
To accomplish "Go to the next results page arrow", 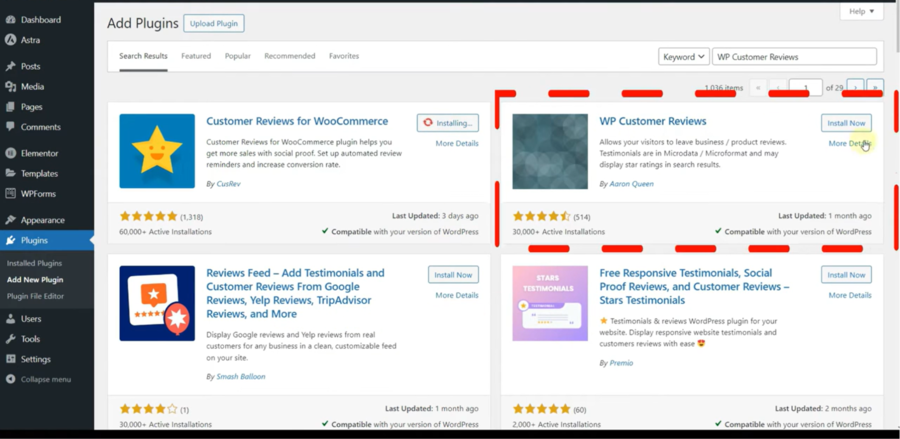I will pyautogui.click(x=855, y=88).
